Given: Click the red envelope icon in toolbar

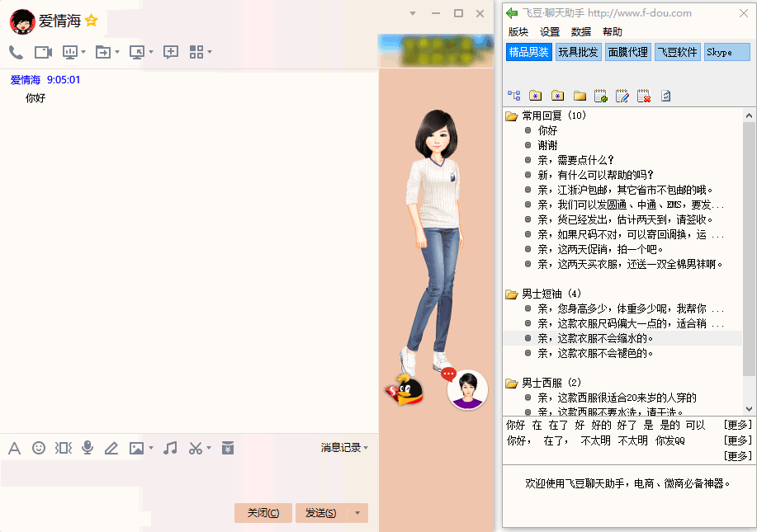Looking at the screenshot, I should [228, 448].
